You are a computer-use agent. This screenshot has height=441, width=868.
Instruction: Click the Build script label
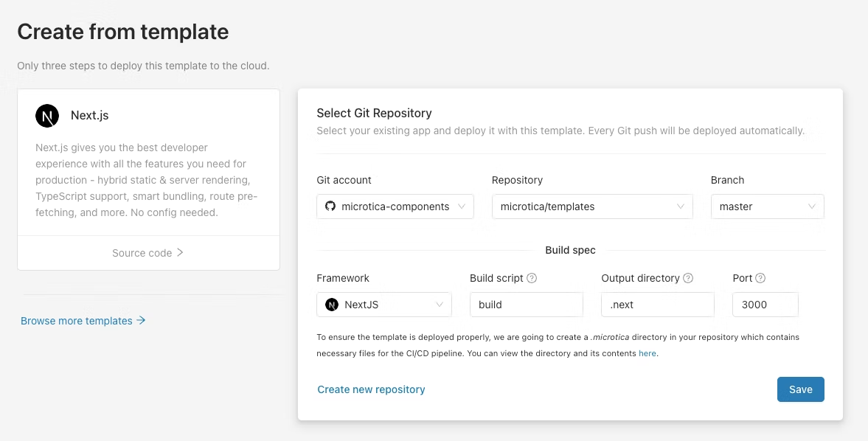(496, 278)
